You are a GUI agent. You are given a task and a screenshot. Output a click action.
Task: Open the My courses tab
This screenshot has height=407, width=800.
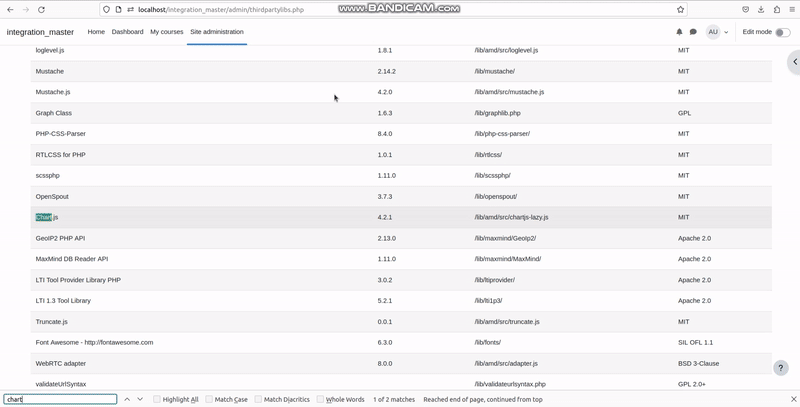coord(166,32)
